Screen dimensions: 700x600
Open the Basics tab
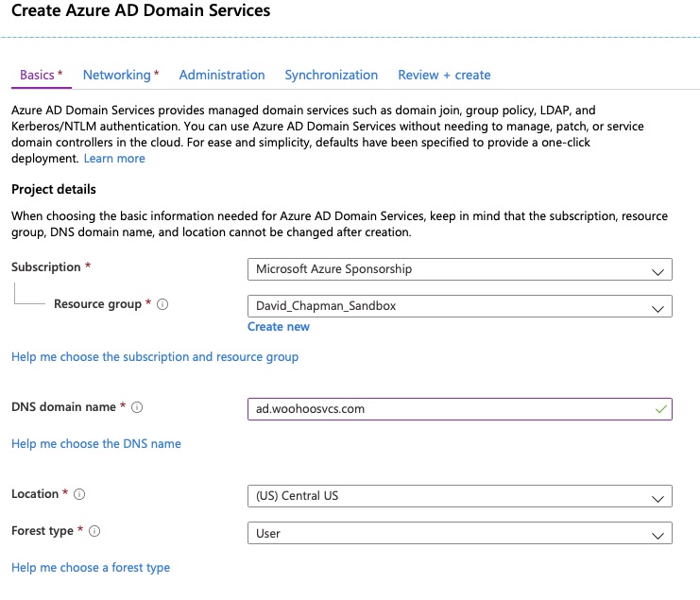point(41,75)
